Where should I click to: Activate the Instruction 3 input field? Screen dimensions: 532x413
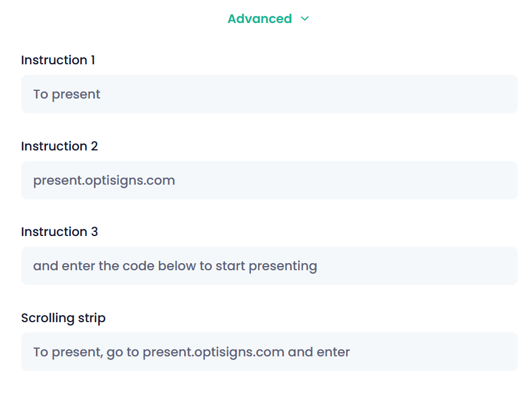click(x=269, y=266)
